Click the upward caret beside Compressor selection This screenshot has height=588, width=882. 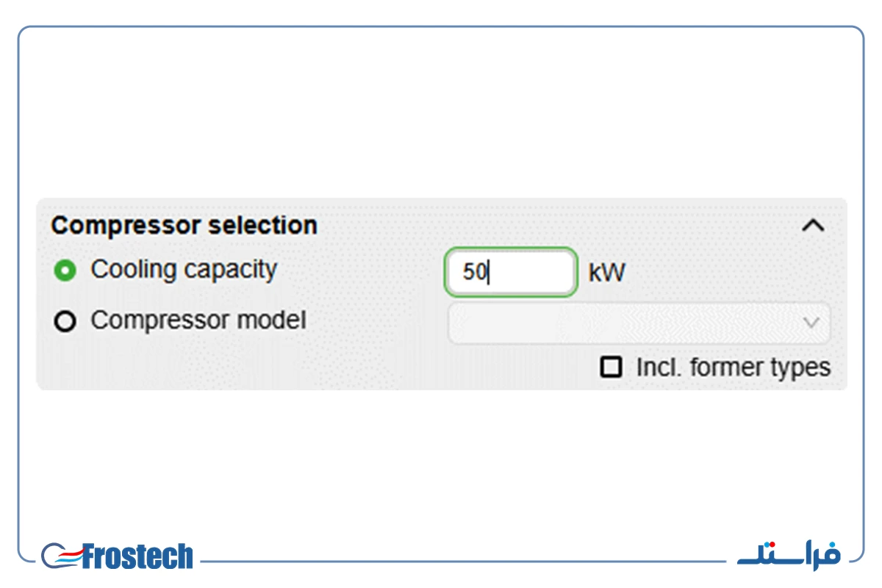(x=812, y=226)
